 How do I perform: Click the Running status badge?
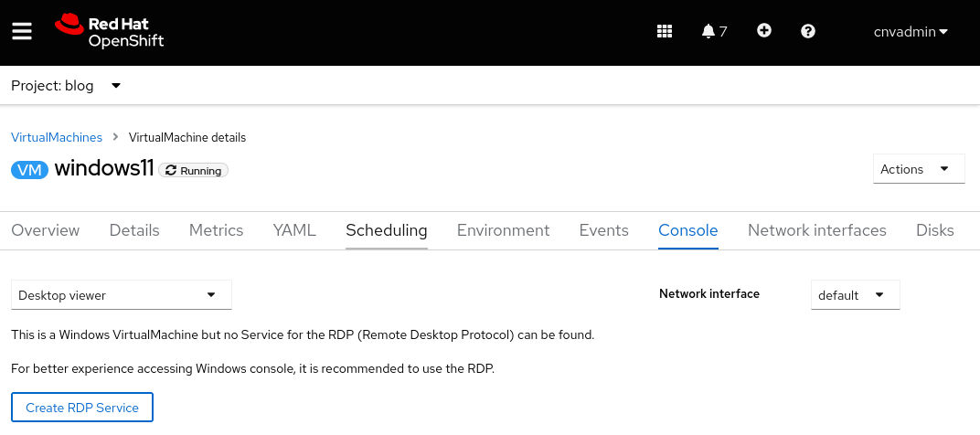193,170
